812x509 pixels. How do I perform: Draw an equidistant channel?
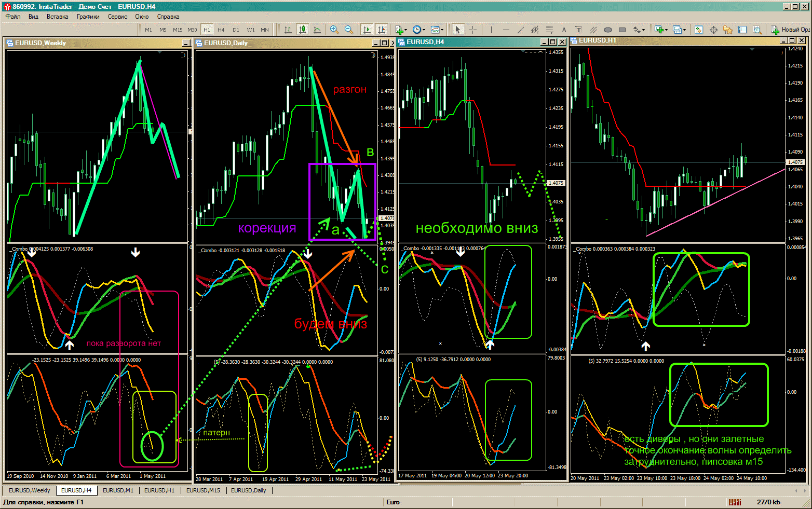[x=535, y=30]
